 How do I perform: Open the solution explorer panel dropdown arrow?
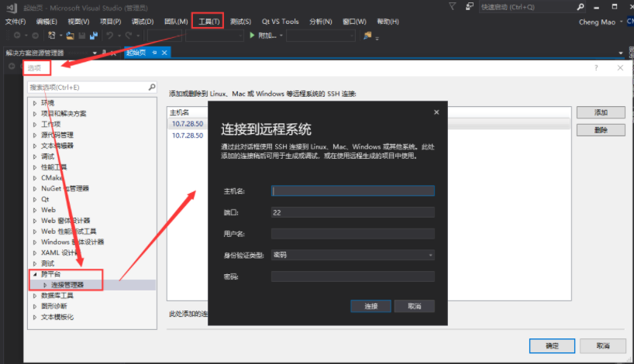(x=95, y=53)
